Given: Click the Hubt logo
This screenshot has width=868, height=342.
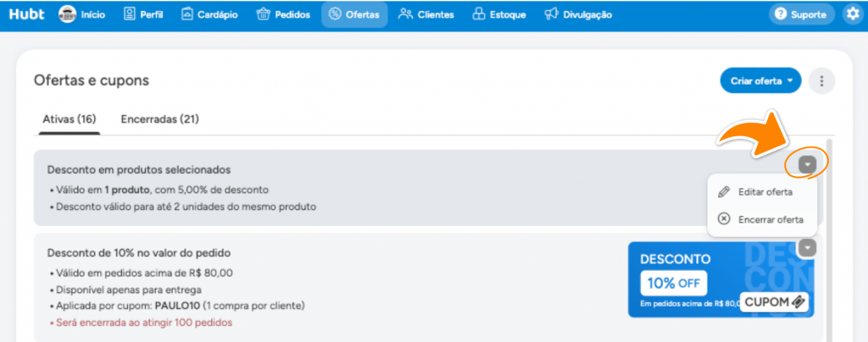Looking at the screenshot, I should click(x=26, y=14).
